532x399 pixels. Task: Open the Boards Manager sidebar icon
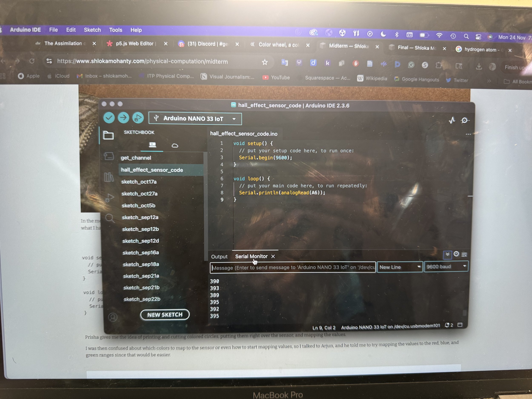pyautogui.click(x=109, y=156)
